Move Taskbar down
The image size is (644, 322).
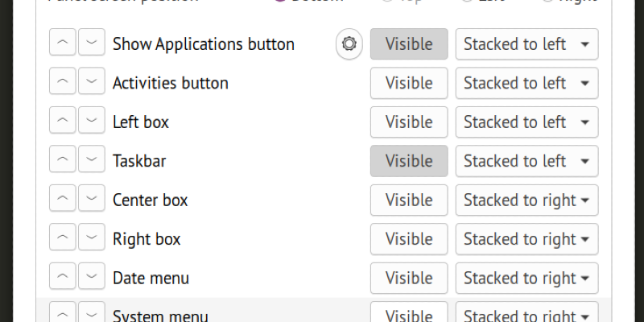click(x=92, y=161)
